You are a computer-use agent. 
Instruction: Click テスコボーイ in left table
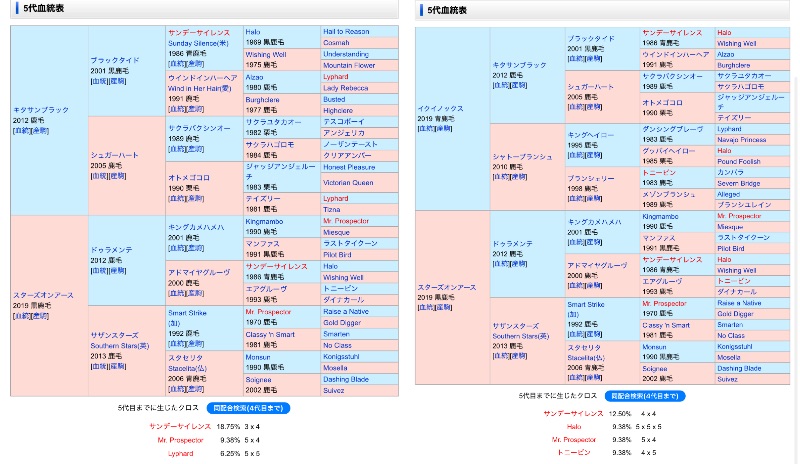click(343, 121)
